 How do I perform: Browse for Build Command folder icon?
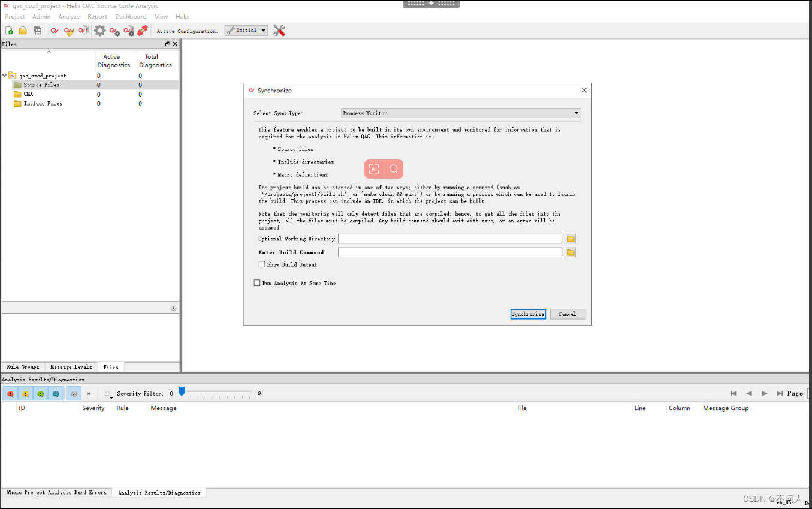pyautogui.click(x=570, y=252)
